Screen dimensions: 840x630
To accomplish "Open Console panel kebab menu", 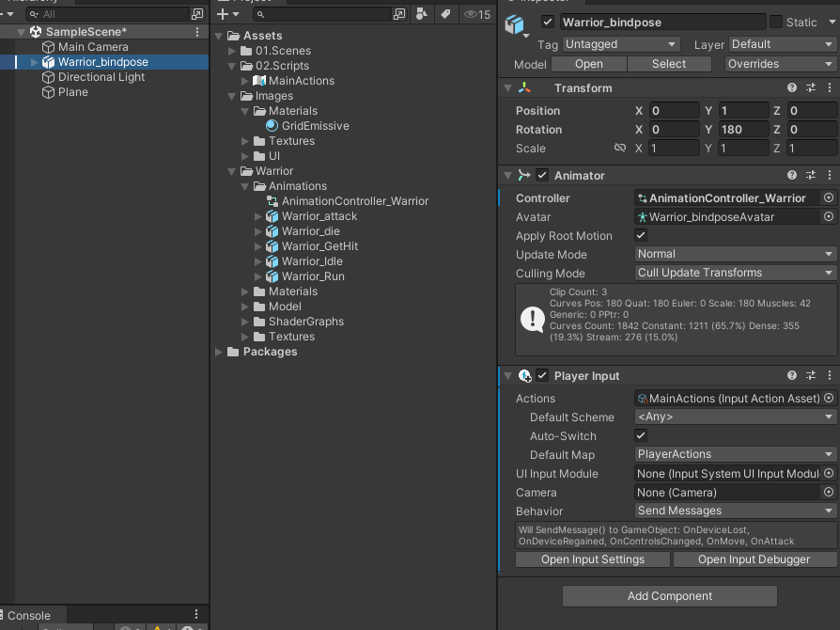I will click(196, 614).
